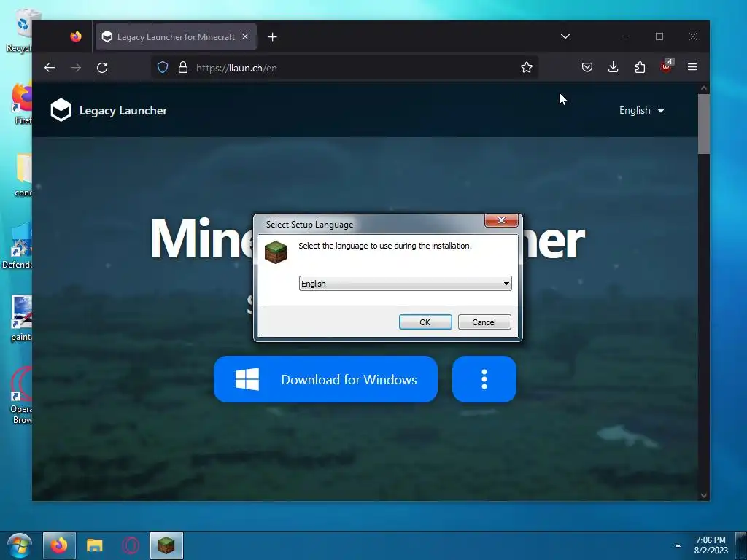Click Download for Windows button

325,379
